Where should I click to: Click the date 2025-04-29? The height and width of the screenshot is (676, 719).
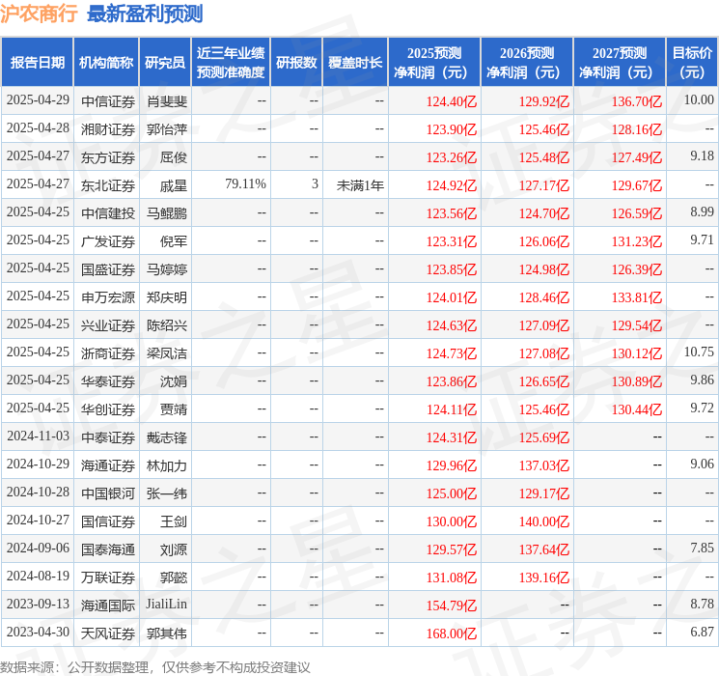38,100
